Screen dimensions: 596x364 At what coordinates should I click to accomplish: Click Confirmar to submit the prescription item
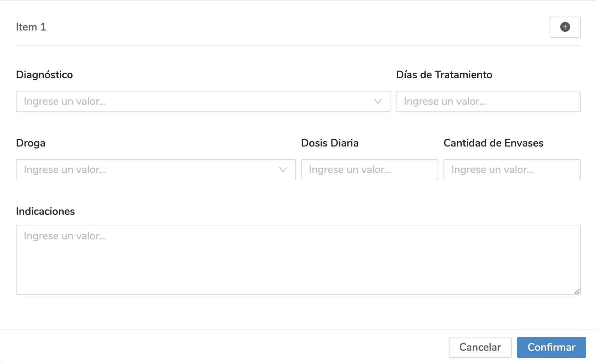(551, 347)
